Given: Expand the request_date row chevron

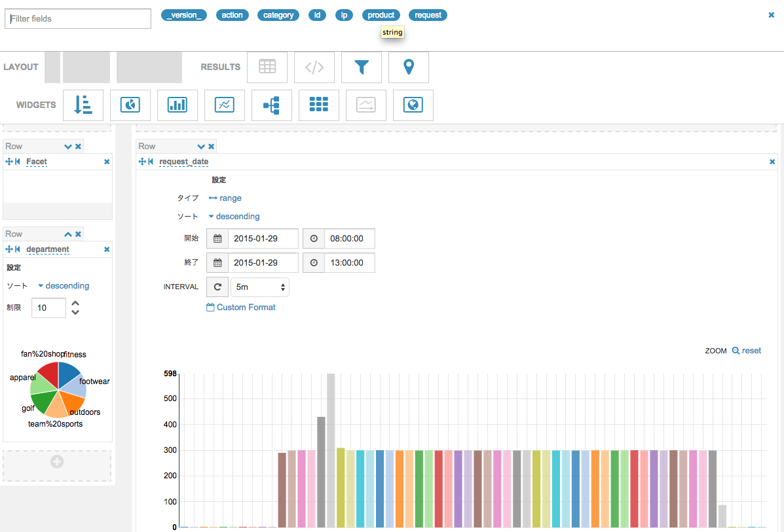Looking at the screenshot, I should pyautogui.click(x=201, y=147).
